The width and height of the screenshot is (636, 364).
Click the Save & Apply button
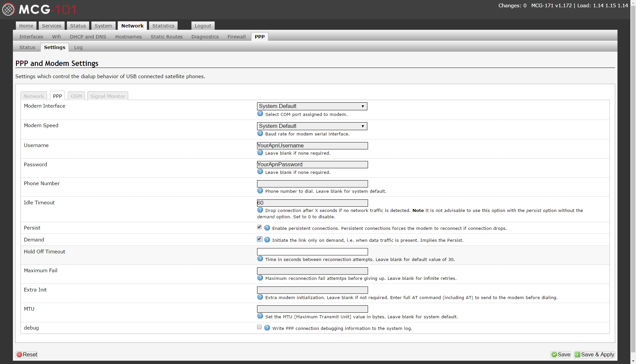(x=594, y=354)
